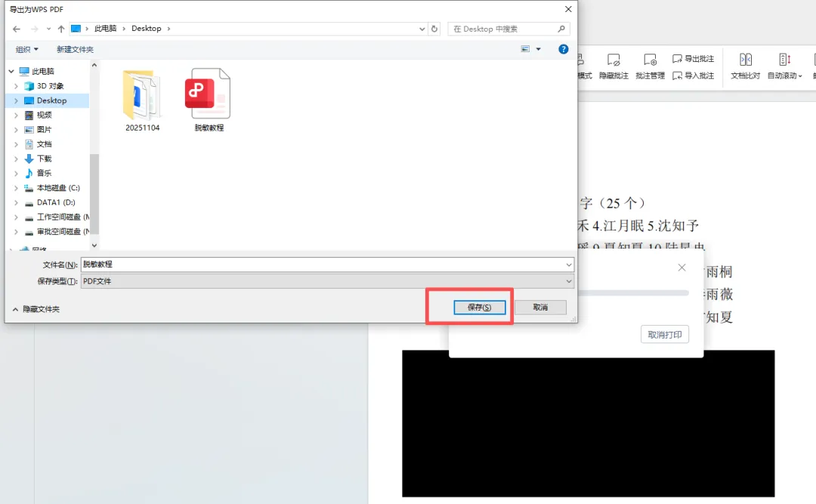Screen dimensions: 816x504
Task: Expand the 视频 tree node
Action: click(16, 115)
